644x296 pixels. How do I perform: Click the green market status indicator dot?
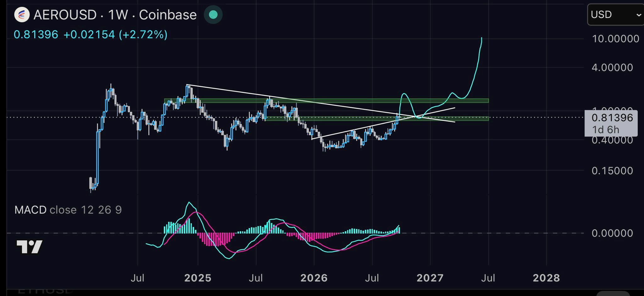pyautogui.click(x=213, y=15)
